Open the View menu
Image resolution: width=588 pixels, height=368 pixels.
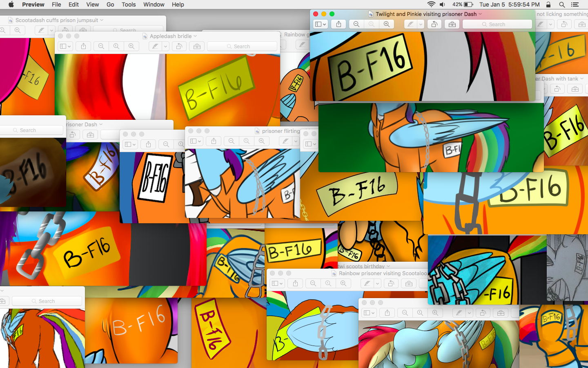click(x=93, y=4)
